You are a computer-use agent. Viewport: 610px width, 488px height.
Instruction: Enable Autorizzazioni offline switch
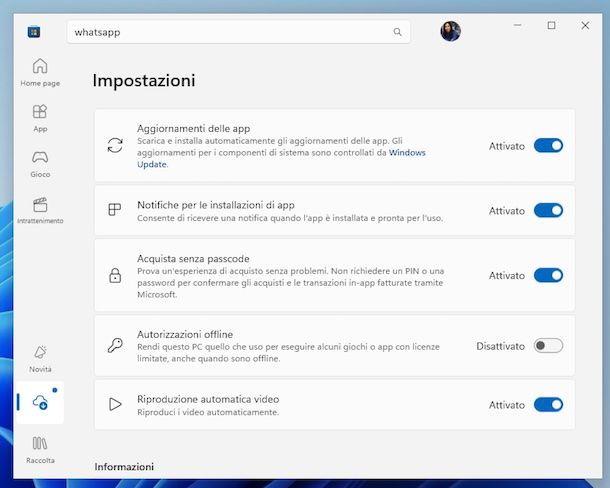pos(548,346)
